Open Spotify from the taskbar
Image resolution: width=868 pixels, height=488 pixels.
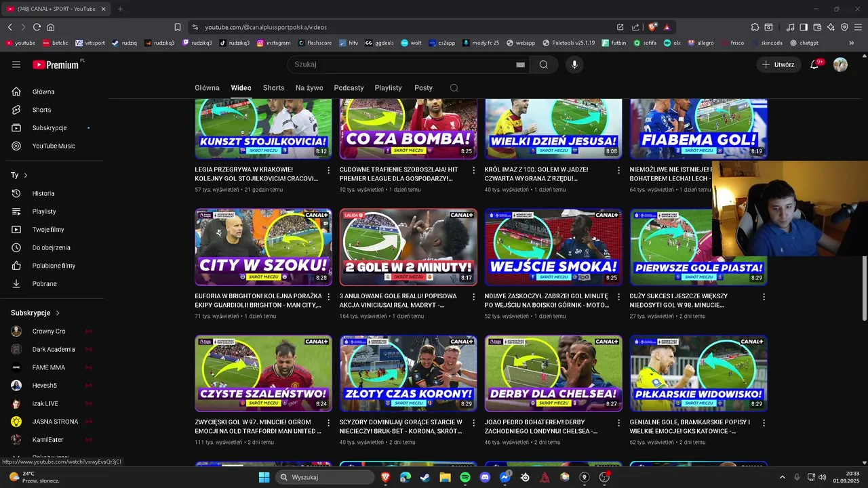click(465, 477)
